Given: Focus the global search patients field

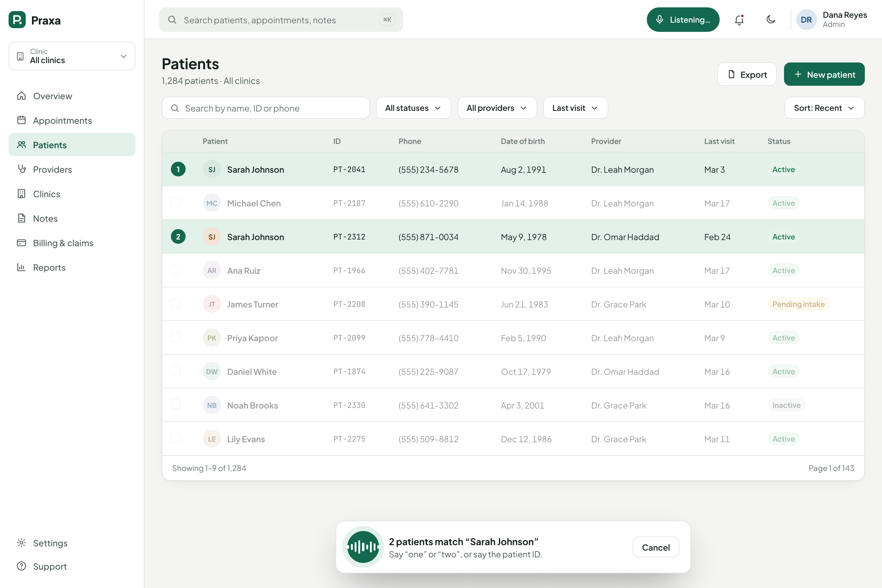Looking at the screenshot, I should (x=281, y=20).
